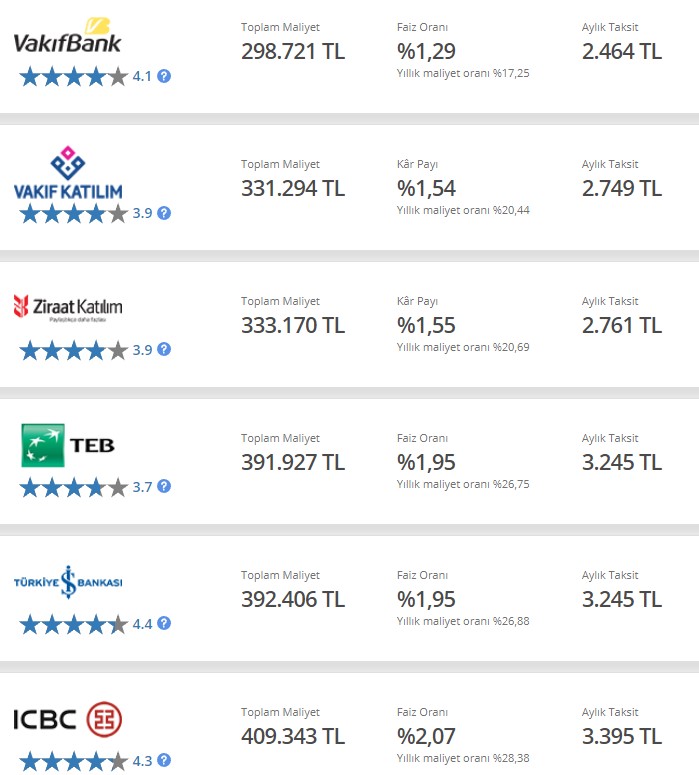Click the %2,07 ICBC interest rate
The image size is (699, 775).
click(x=426, y=736)
